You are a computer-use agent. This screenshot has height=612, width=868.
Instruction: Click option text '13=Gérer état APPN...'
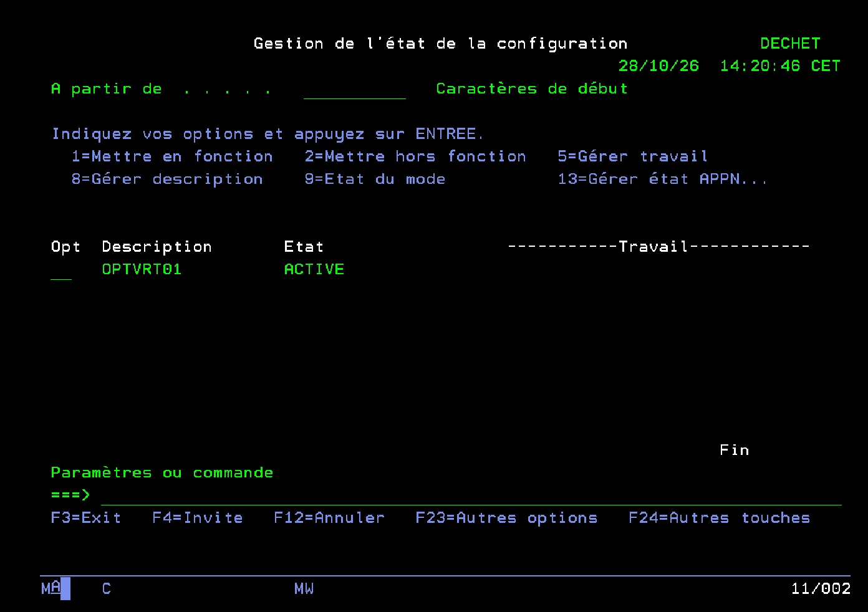pyautogui.click(x=663, y=179)
